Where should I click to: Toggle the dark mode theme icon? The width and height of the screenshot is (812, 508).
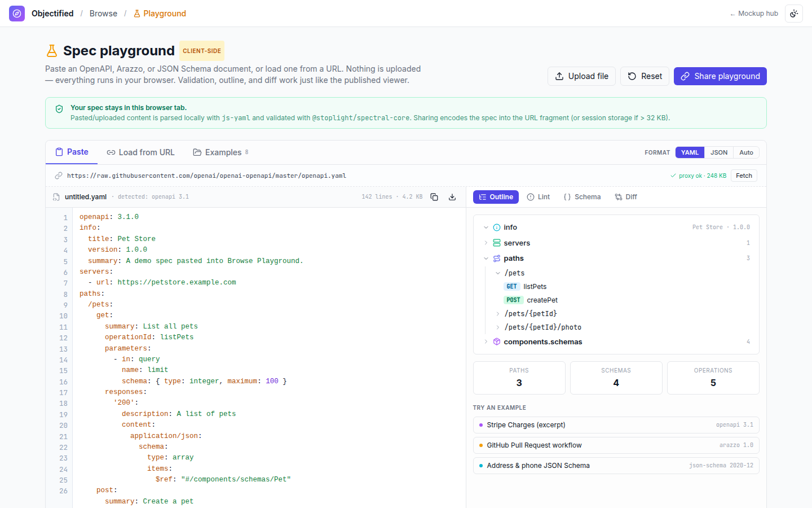point(794,14)
